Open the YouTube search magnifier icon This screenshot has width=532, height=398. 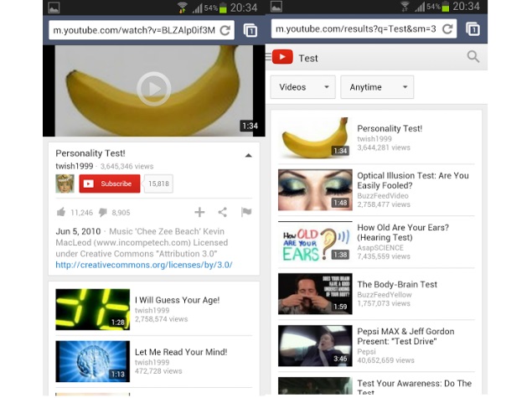point(473,57)
